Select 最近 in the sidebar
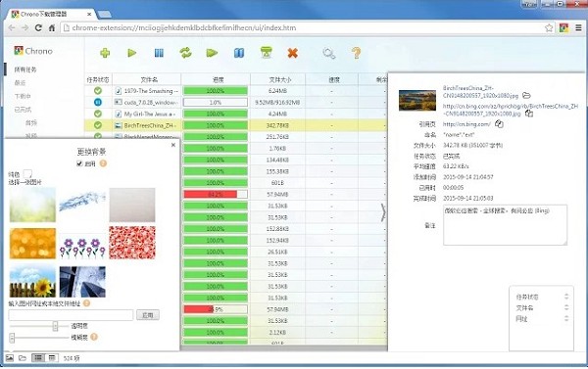Screen dimensions: 588x369 pyautogui.click(x=20, y=83)
